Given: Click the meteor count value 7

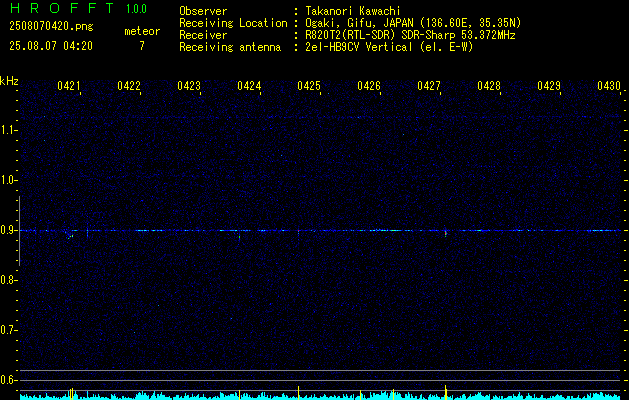Looking at the screenshot, I should pyautogui.click(x=142, y=46).
